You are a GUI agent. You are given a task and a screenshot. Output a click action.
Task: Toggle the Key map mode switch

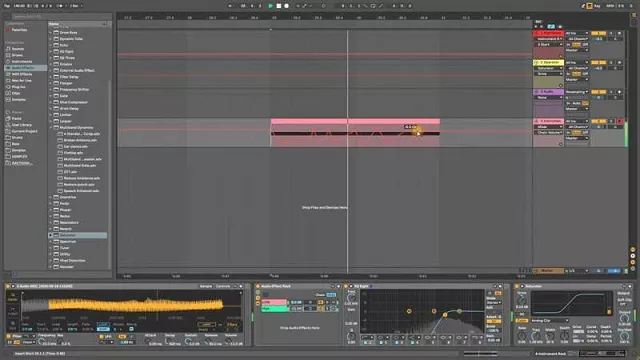pyautogui.click(x=597, y=6)
